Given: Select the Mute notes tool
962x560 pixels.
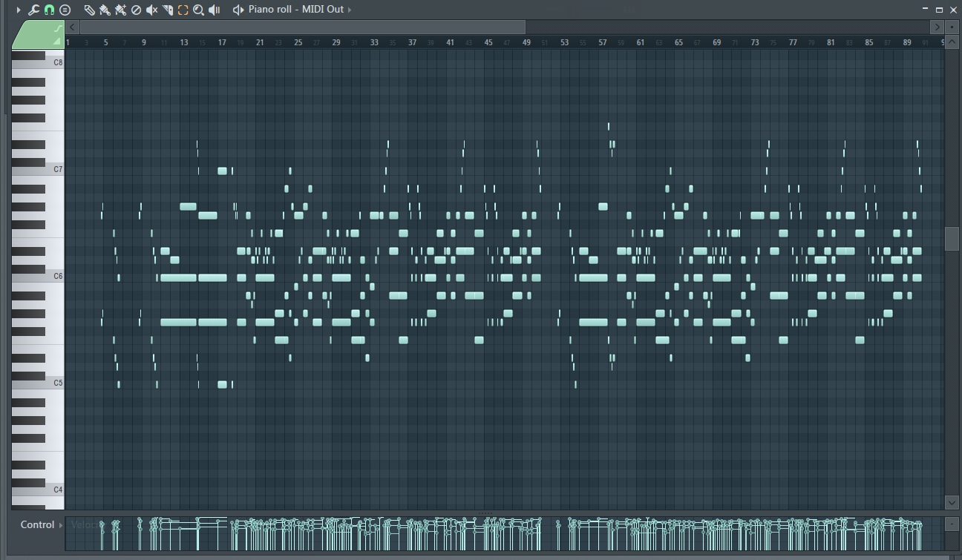Looking at the screenshot, I should click(x=151, y=10).
